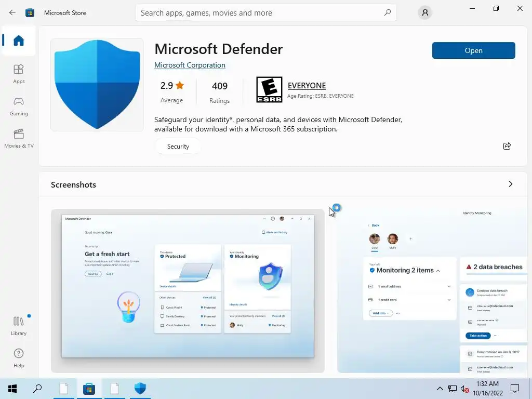532x399 pixels.
Task: Expand Screenshots with the chevron arrow
Action: 511,184
